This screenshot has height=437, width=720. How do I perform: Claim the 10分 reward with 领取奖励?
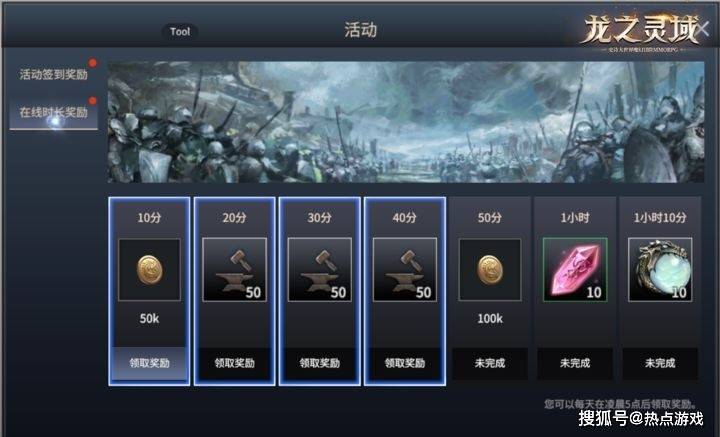coord(149,363)
